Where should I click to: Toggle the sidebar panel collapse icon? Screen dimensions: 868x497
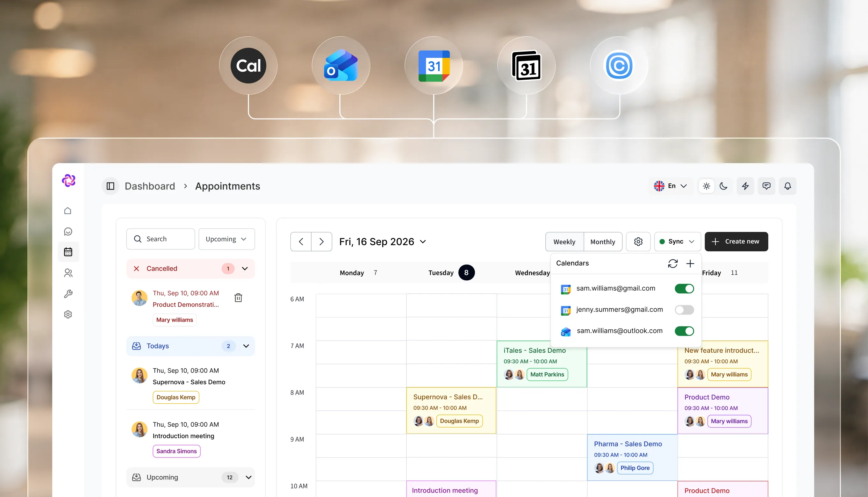tap(110, 186)
